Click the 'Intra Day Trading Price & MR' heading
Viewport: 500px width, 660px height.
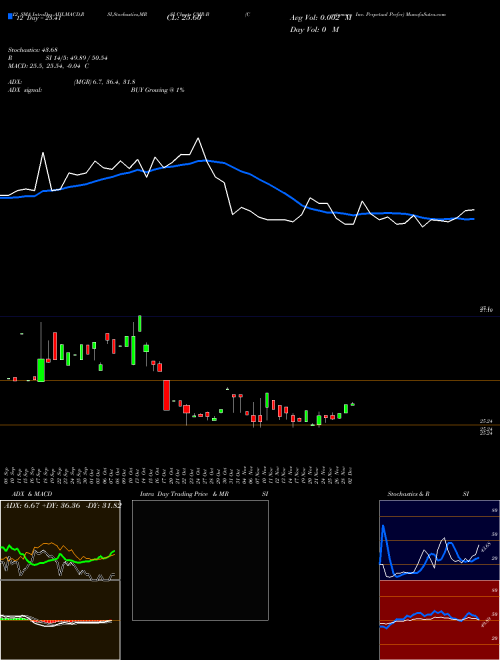click(x=184, y=494)
